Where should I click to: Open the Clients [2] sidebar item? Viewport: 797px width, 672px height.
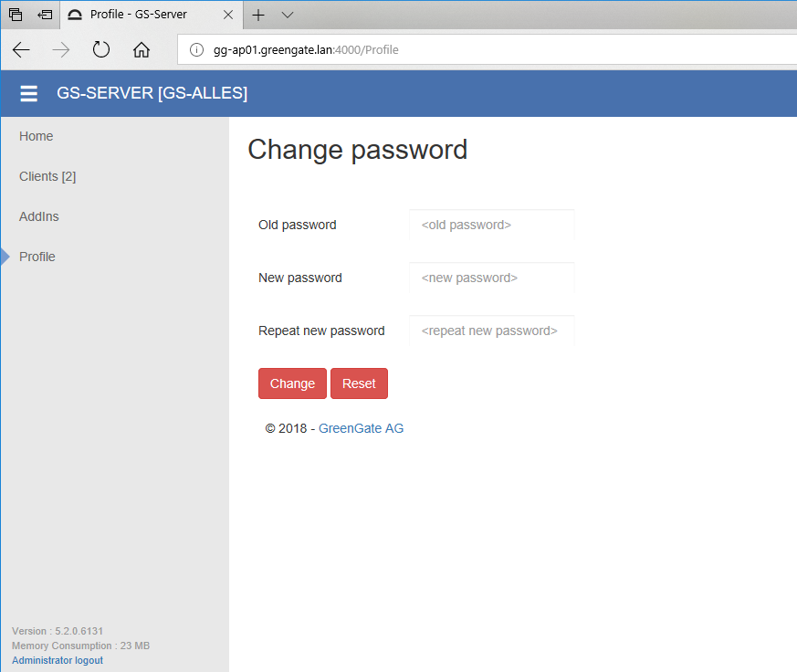click(47, 176)
